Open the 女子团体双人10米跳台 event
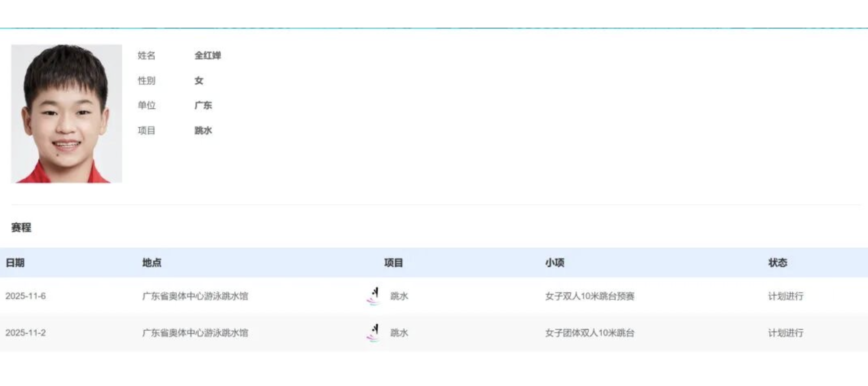 590,333
